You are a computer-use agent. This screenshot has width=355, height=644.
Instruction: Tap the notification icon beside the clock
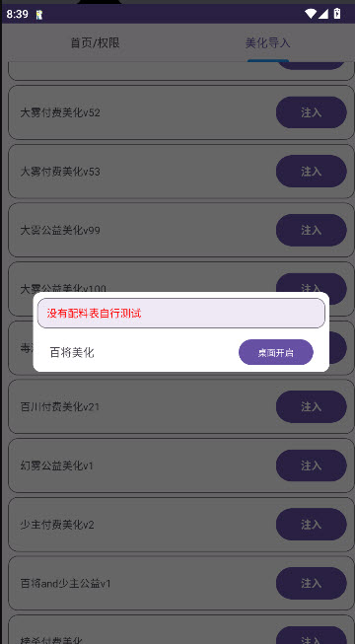click(39, 15)
